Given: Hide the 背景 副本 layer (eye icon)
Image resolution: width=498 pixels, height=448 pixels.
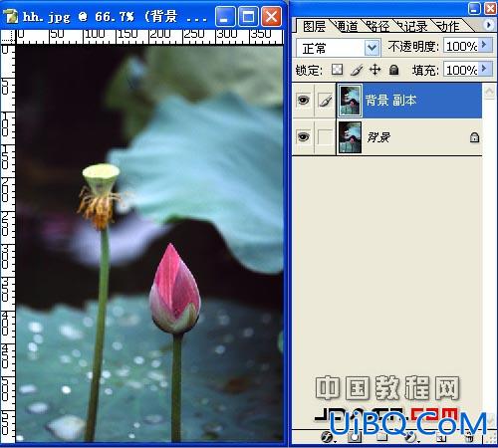Looking at the screenshot, I should tap(303, 100).
